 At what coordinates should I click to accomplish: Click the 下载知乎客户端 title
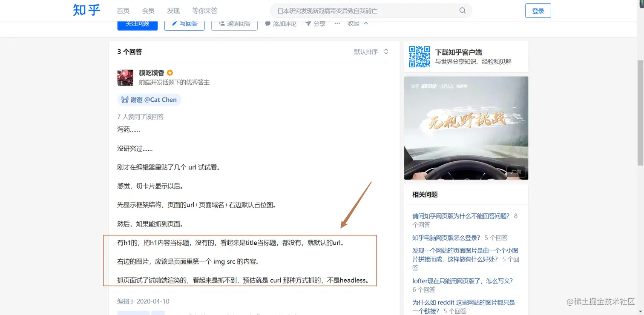458,52
